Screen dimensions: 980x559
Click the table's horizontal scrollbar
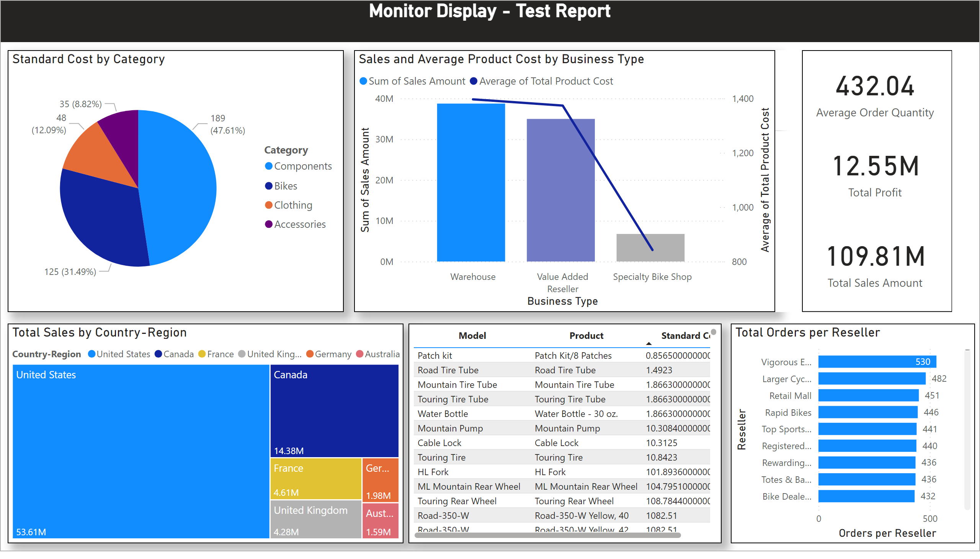547,535
